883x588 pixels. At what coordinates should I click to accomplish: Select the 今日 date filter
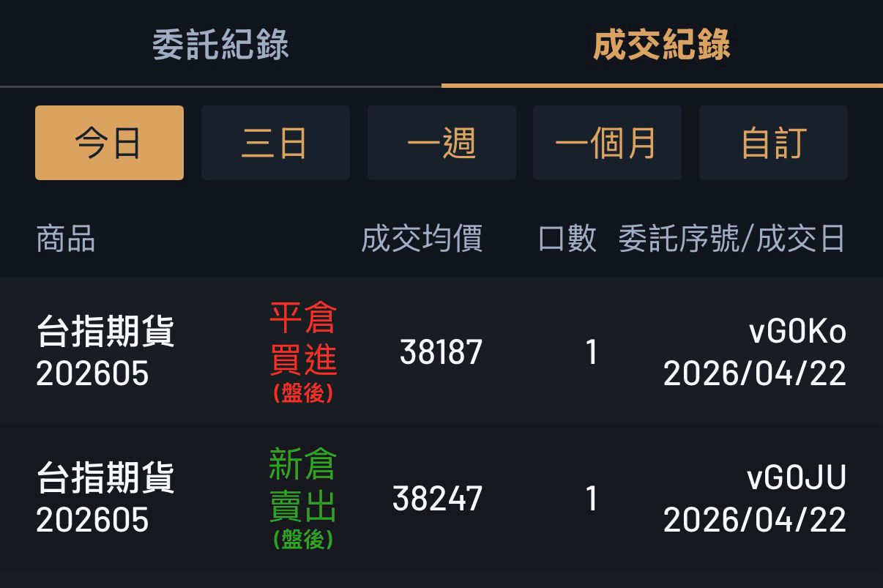[109, 143]
